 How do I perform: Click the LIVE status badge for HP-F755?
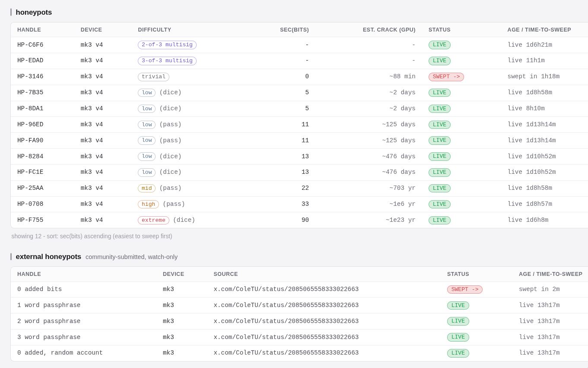coord(439,220)
